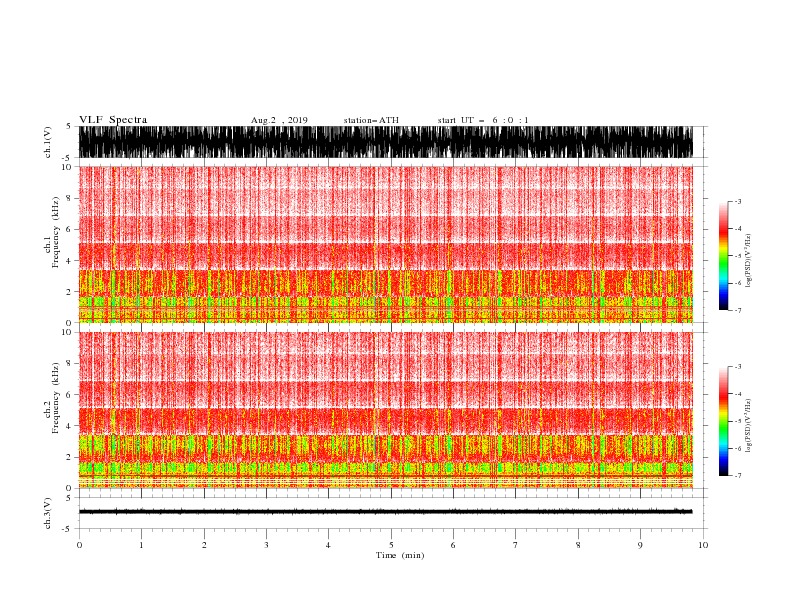
Task: Click time axis tick '7'
Action: [516, 545]
